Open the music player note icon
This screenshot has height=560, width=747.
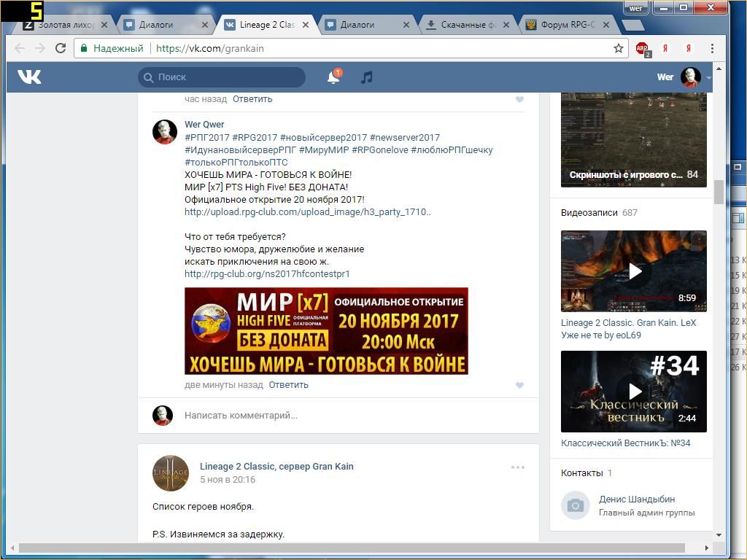tap(367, 77)
